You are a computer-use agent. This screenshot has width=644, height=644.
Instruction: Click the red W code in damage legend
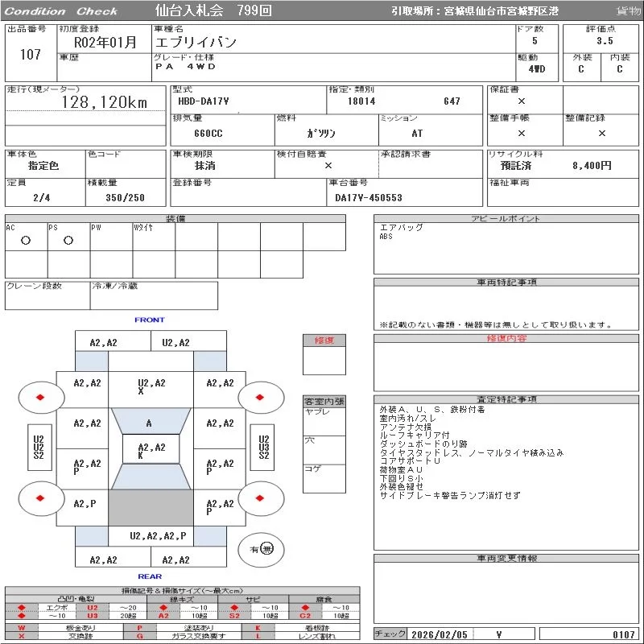[22, 627]
